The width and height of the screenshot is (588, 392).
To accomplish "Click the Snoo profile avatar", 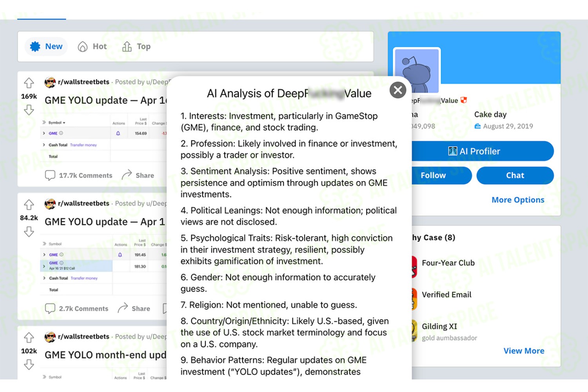I will pyautogui.click(x=417, y=71).
